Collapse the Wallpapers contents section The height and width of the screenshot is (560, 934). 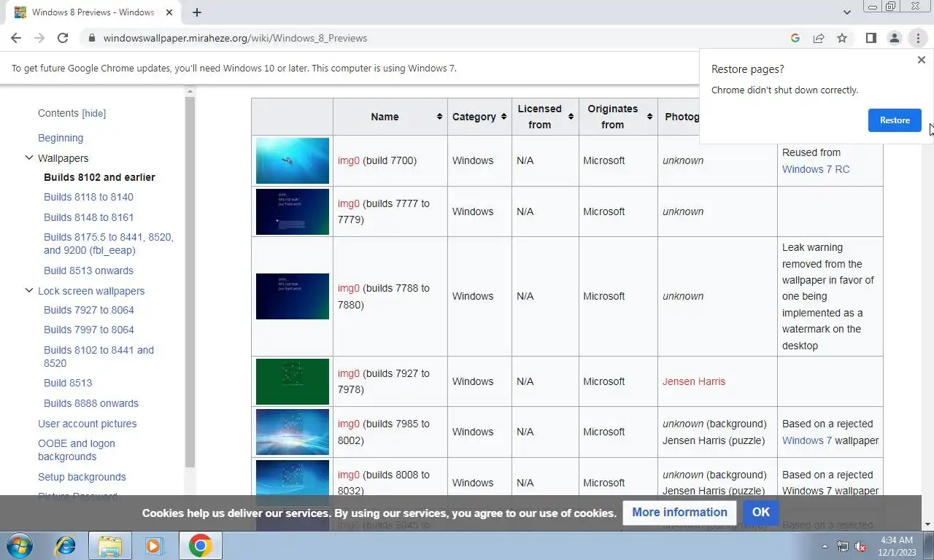pos(29,157)
